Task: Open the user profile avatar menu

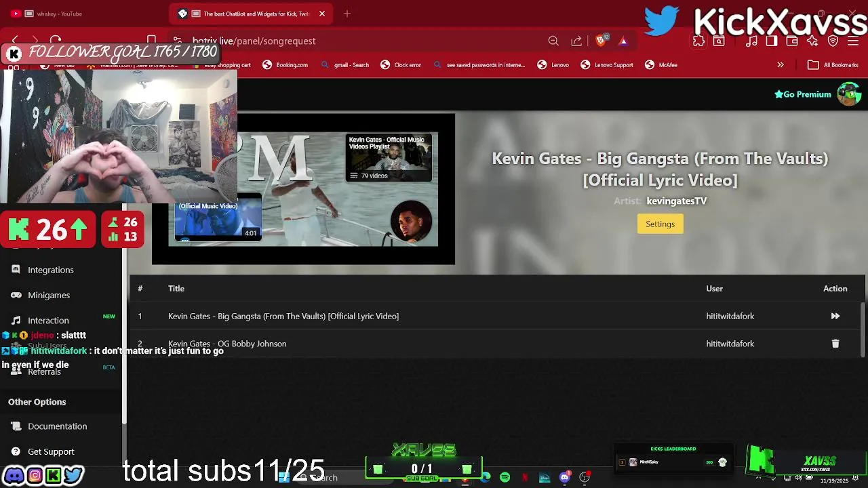Action: click(848, 94)
